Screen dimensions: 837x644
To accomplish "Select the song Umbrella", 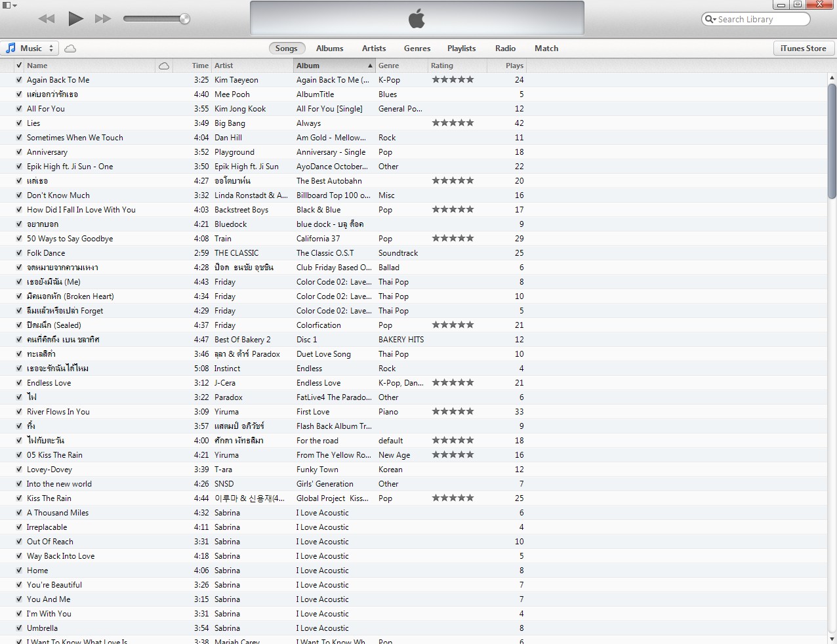I will tap(42, 628).
